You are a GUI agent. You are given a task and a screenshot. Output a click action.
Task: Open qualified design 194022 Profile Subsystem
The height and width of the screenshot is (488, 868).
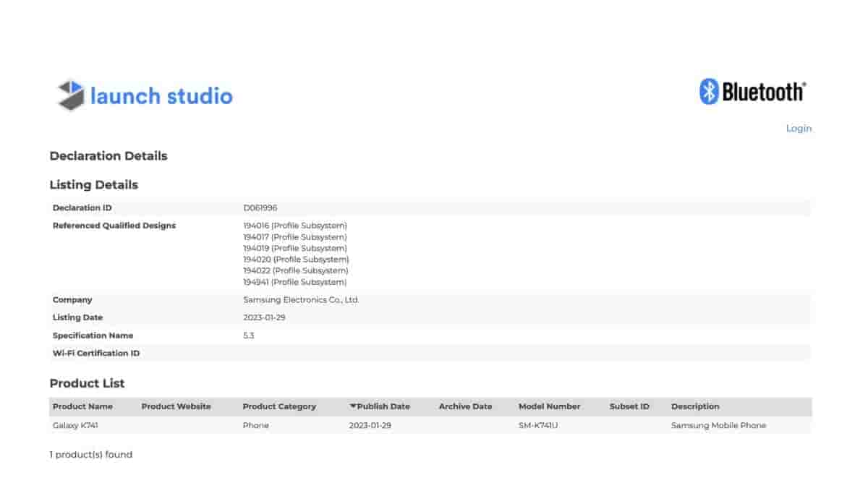[x=295, y=270]
